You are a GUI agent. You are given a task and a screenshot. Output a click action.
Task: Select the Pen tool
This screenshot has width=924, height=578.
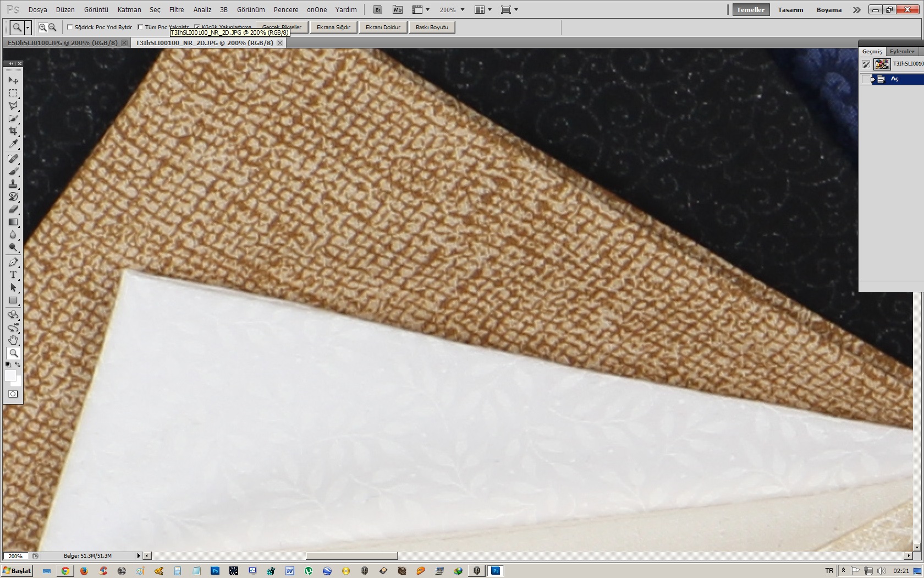13,263
